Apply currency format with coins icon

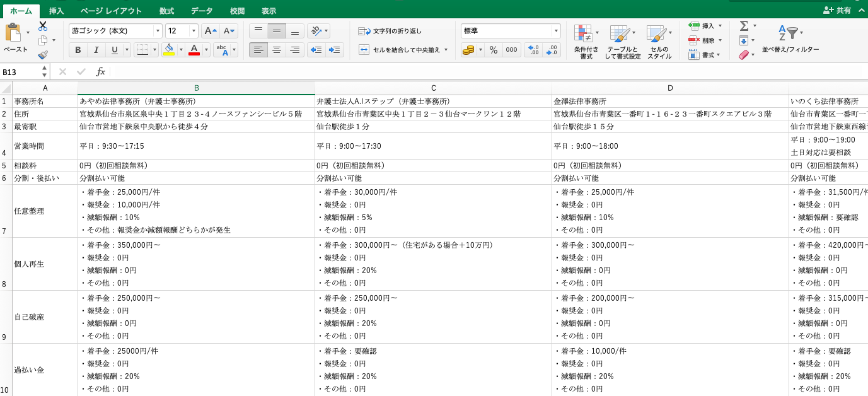468,50
